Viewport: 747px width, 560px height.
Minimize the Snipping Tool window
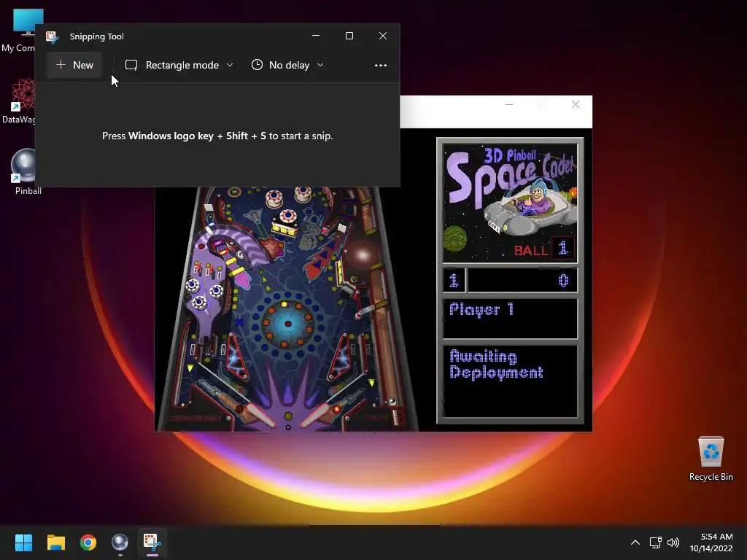pyautogui.click(x=316, y=36)
